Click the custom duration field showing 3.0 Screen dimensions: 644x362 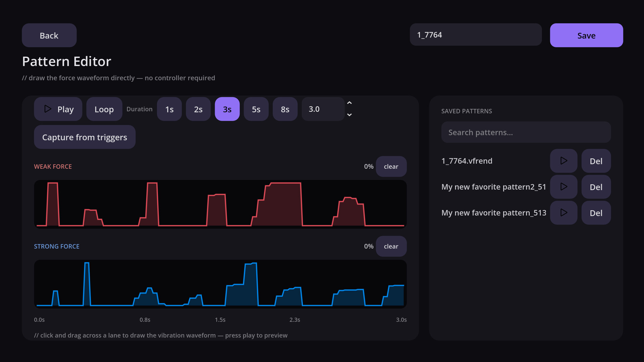pyautogui.click(x=323, y=109)
